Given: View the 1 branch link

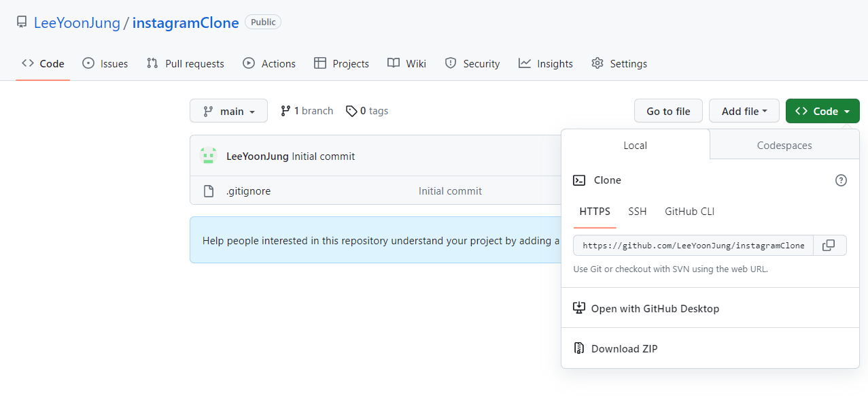Looking at the screenshot, I should (x=307, y=111).
